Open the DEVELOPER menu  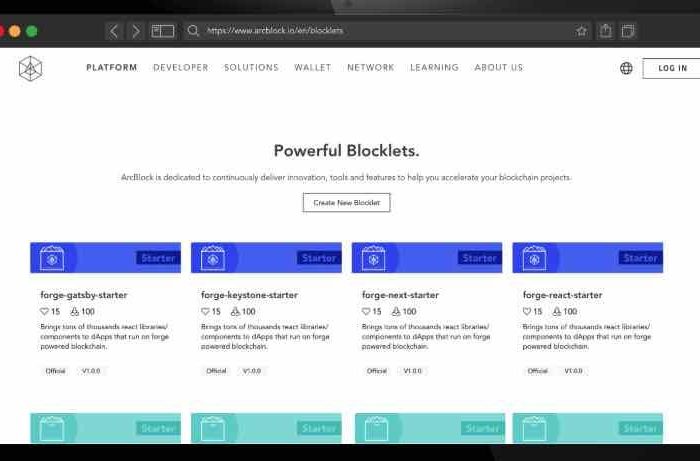(180, 67)
